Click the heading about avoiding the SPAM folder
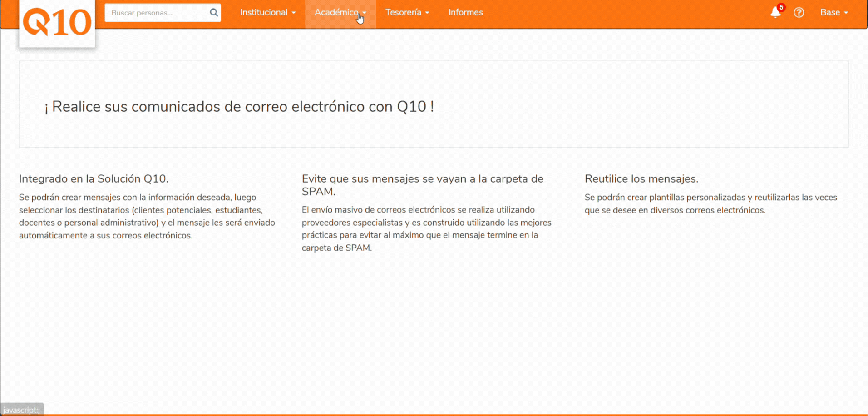The image size is (868, 416). tap(423, 185)
